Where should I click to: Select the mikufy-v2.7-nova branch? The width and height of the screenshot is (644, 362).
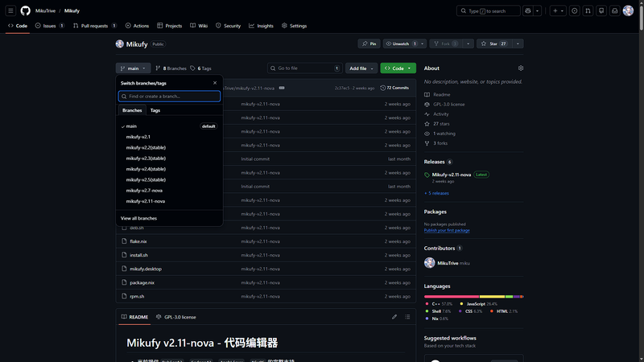click(145, 190)
